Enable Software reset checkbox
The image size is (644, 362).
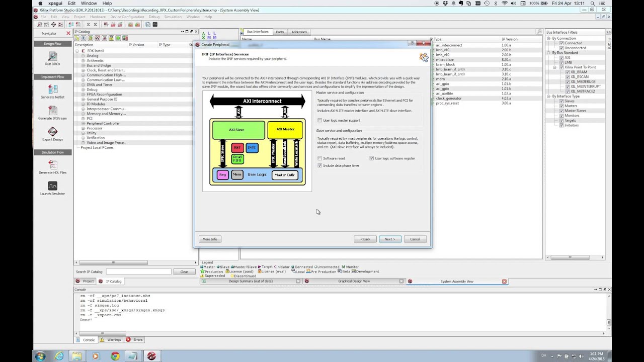click(319, 158)
